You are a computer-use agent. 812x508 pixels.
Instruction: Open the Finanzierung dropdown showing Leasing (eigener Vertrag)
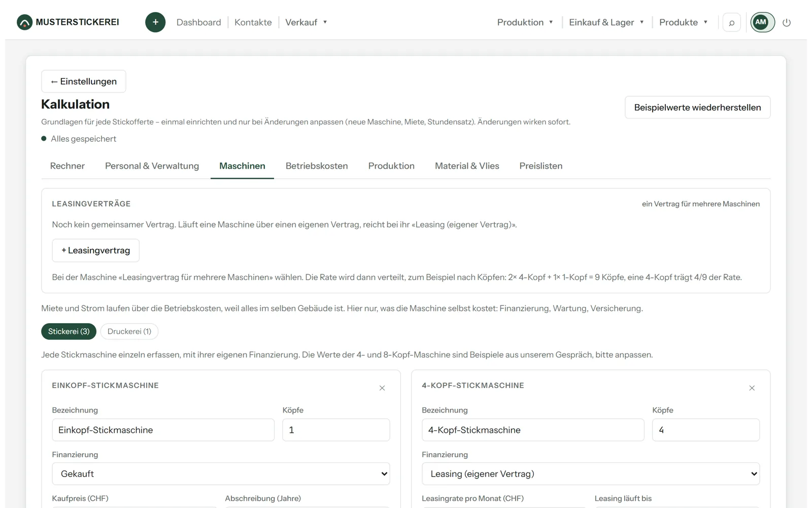[x=591, y=473]
